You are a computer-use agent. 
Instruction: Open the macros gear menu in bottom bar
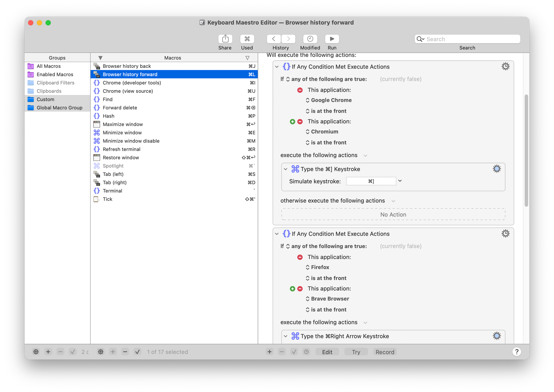click(x=101, y=352)
